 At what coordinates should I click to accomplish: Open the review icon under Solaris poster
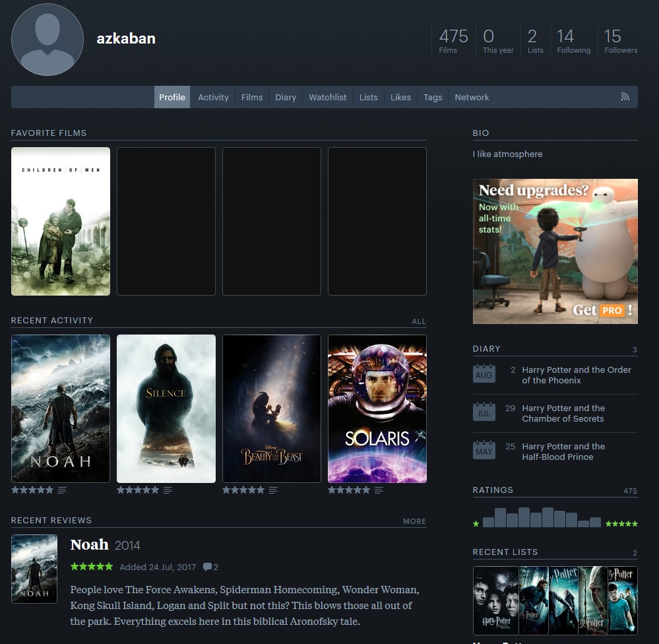(379, 490)
